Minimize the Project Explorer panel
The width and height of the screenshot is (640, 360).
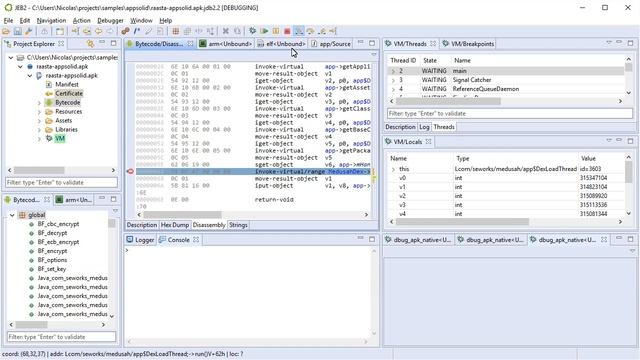tap(102, 42)
